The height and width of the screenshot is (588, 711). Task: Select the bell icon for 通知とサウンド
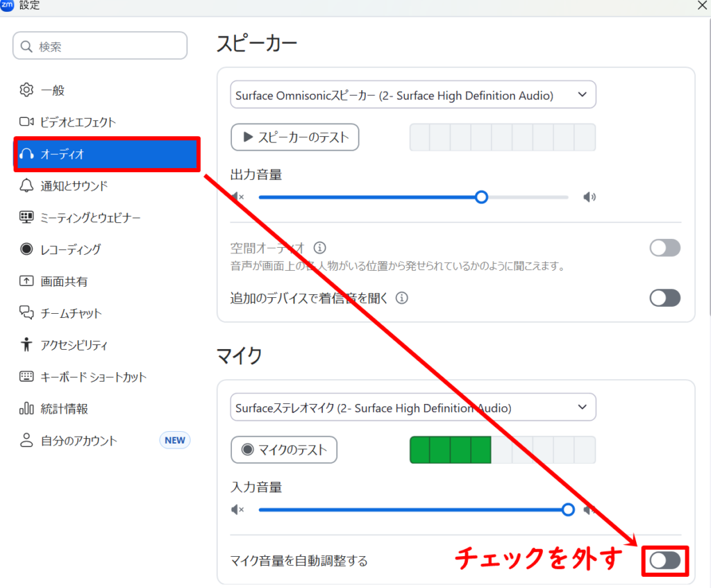coord(26,185)
